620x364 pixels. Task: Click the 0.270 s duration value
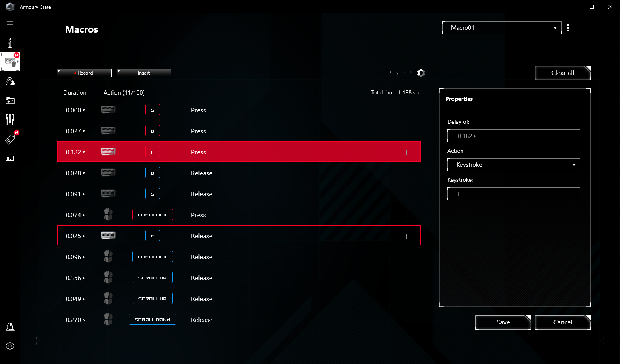(75, 320)
